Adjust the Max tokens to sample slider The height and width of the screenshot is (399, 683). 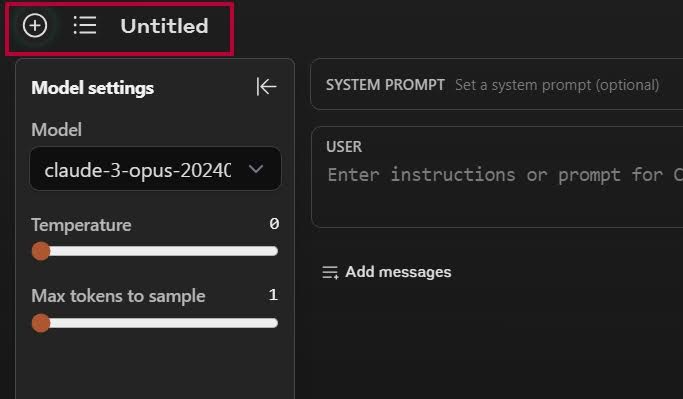click(155, 323)
